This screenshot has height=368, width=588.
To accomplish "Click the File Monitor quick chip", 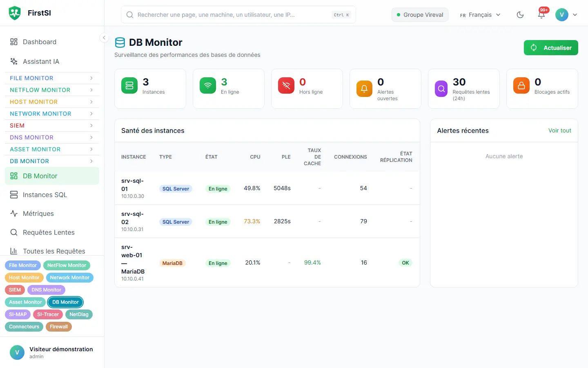I will tap(23, 265).
